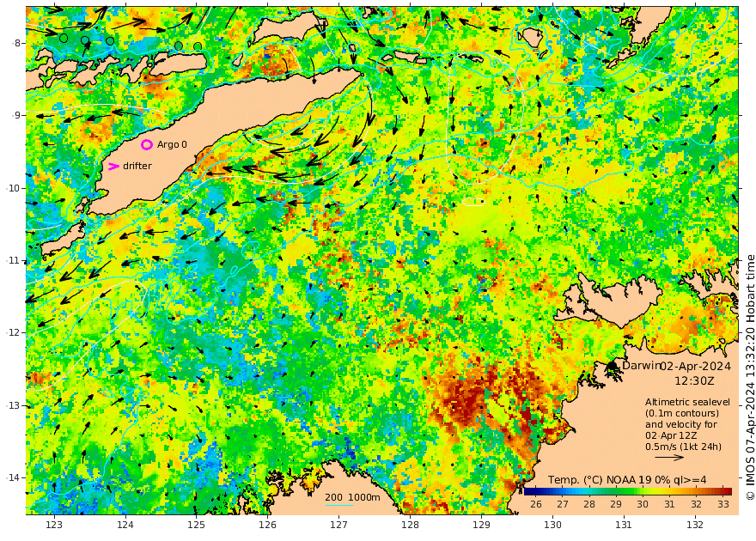Click latitude axis label '-9'
Image resolution: width=756 pixels, height=541 pixels.
(15, 115)
